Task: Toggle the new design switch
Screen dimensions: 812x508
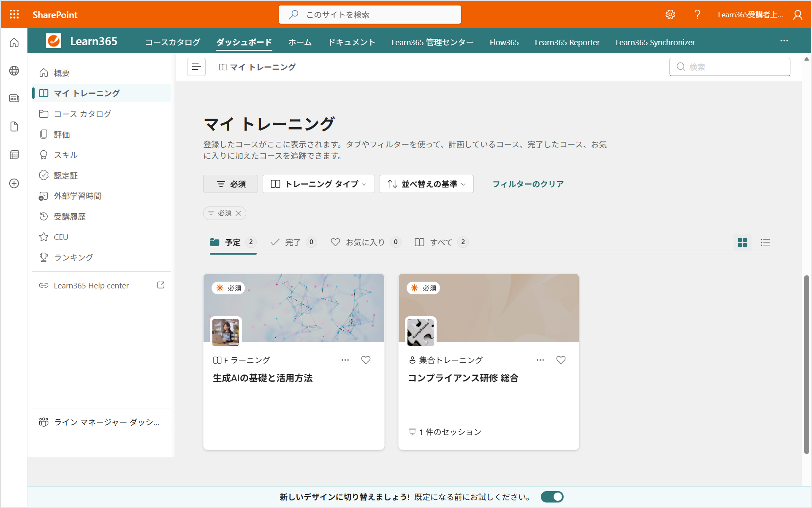Action: (552, 497)
